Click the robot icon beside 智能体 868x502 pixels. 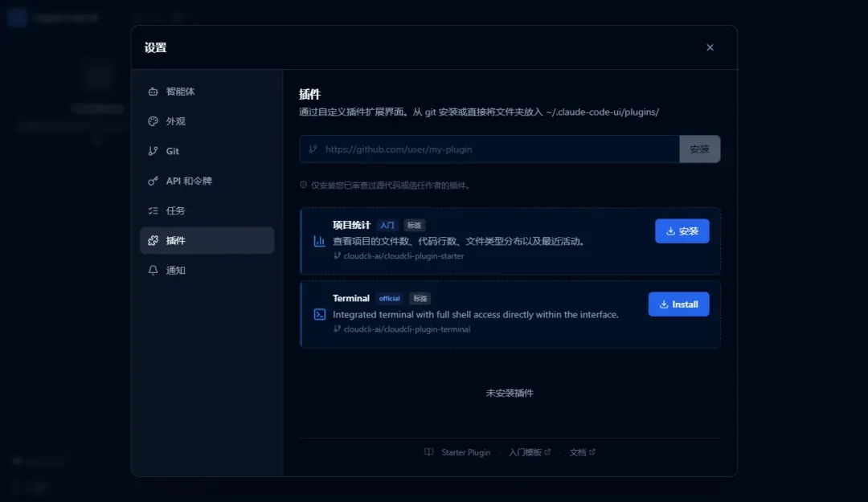click(x=153, y=92)
